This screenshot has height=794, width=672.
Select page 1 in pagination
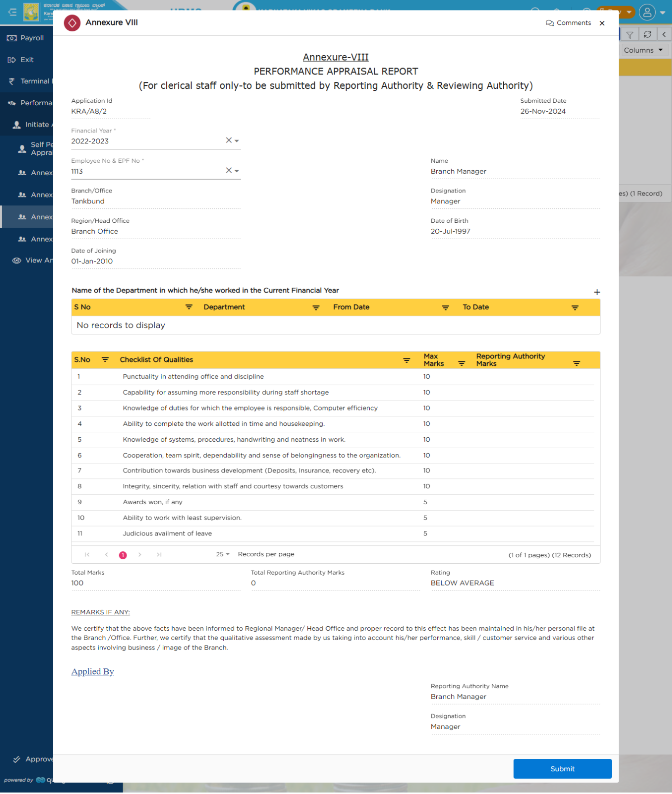123,555
